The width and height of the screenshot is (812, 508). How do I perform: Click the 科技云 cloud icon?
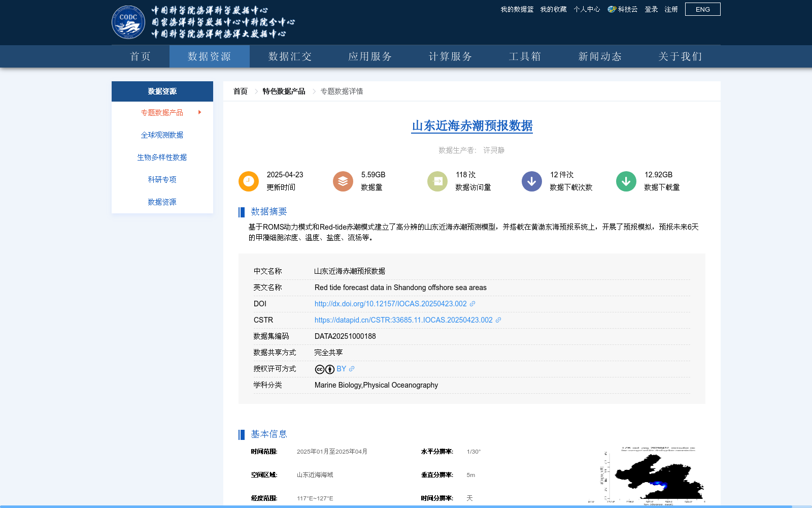coord(612,9)
